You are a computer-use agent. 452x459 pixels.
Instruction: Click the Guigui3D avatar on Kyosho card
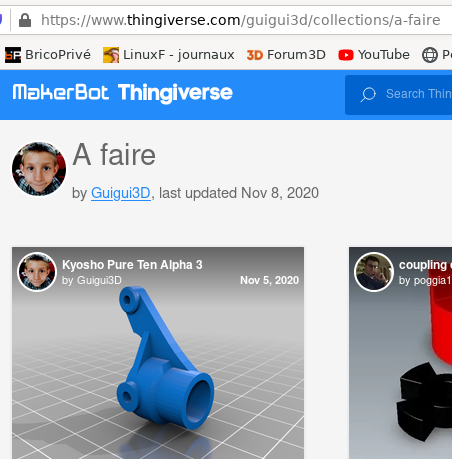pos(37,272)
